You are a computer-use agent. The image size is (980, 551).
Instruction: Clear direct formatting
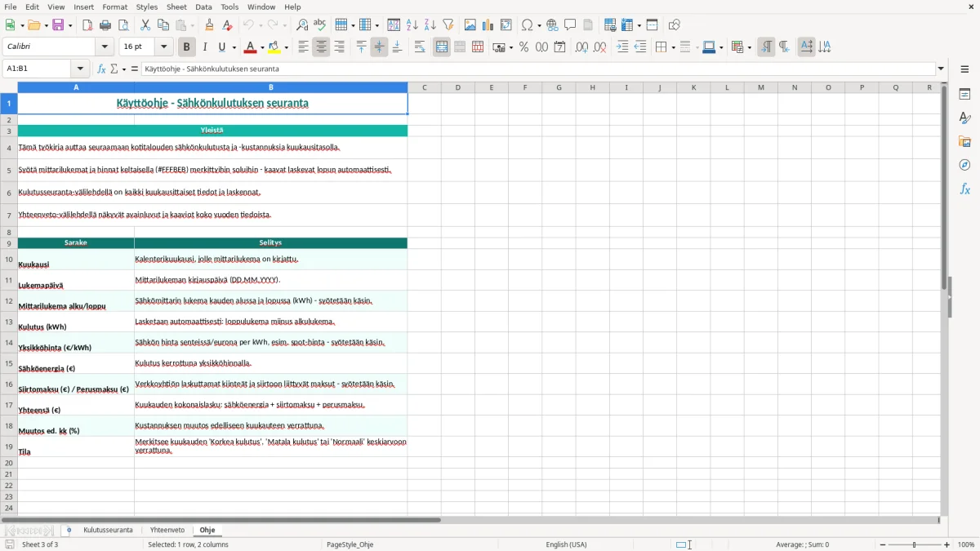point(228,25)
